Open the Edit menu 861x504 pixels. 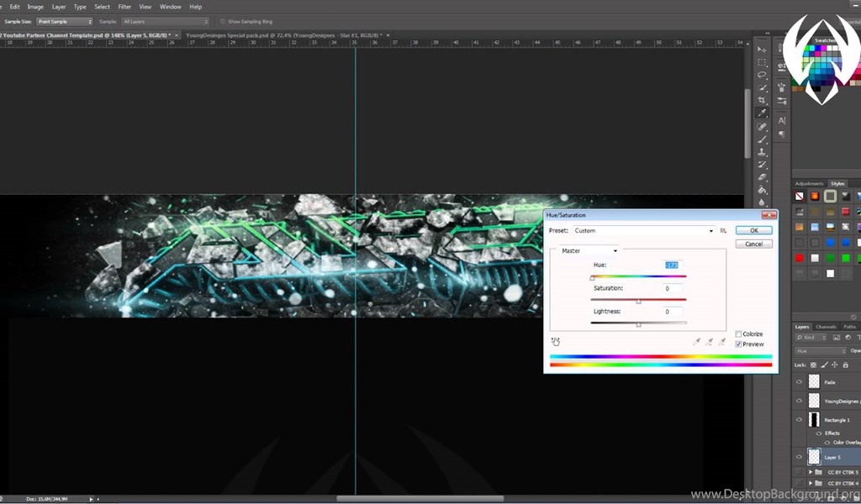15,7
